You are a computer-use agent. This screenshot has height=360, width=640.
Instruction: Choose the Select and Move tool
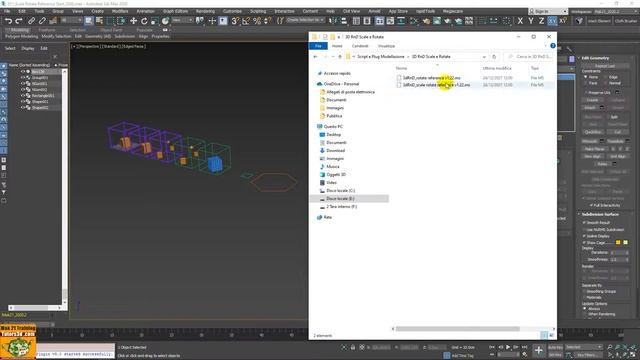tap(133, 20)
